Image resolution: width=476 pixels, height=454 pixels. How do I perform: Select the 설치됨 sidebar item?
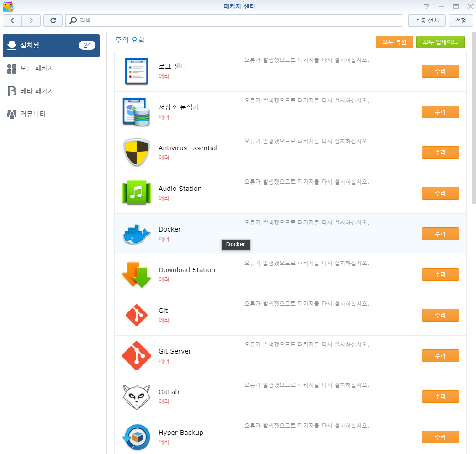point(51,46)
